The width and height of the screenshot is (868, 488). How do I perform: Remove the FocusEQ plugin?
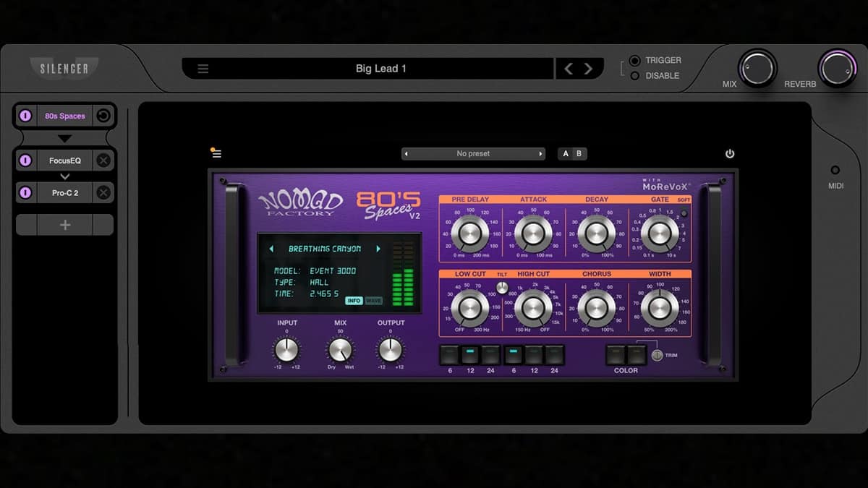(103, 160)
